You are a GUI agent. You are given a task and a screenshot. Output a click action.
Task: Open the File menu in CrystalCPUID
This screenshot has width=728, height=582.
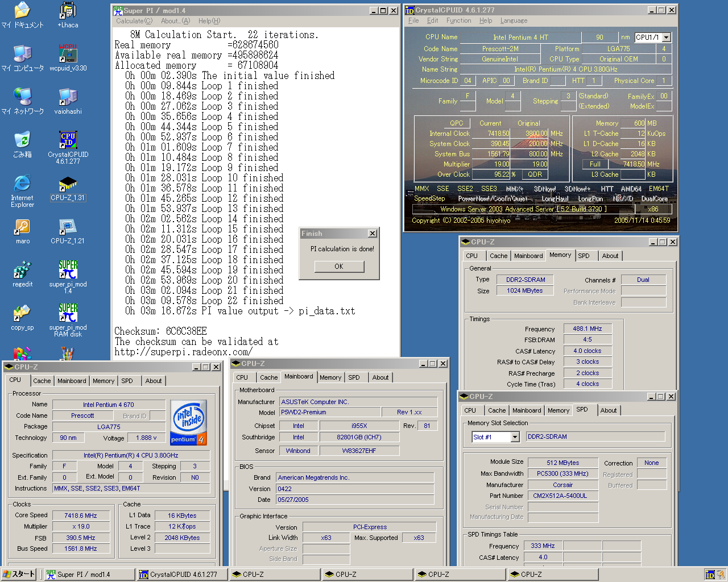click(x=413, y=20)
